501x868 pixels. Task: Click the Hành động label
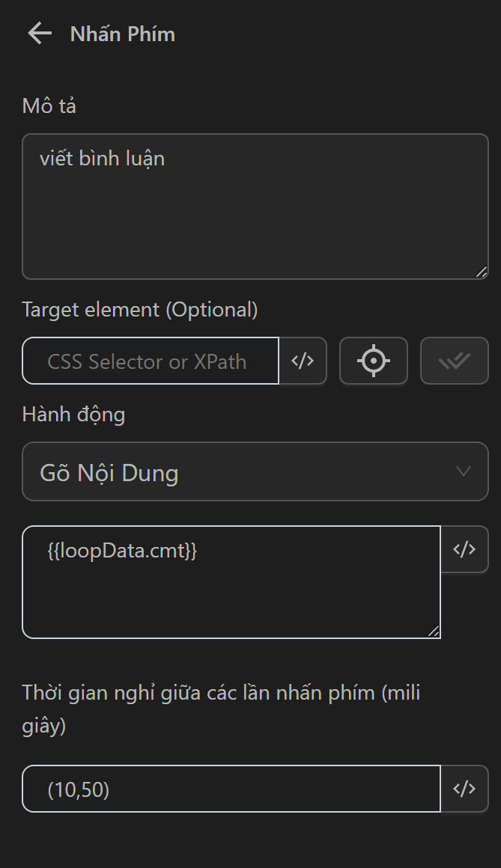[73, 415]
